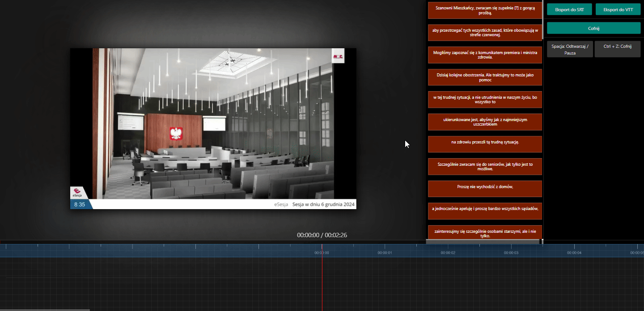The image size is (644, 311).
Task: Click the Ctrl + Z: Cofnij hint
Action: pyautogui.click(x=618, y=49)
